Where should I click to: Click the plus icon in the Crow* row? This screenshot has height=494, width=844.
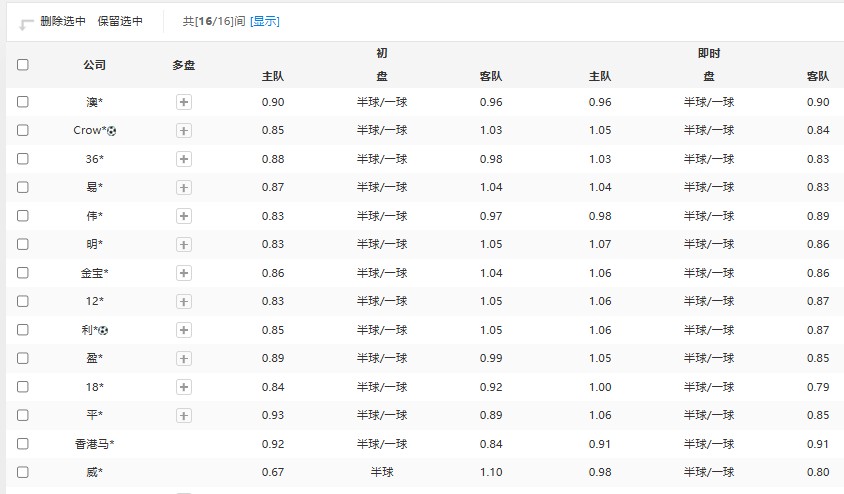pyautogui.click(x=184, y=130)
